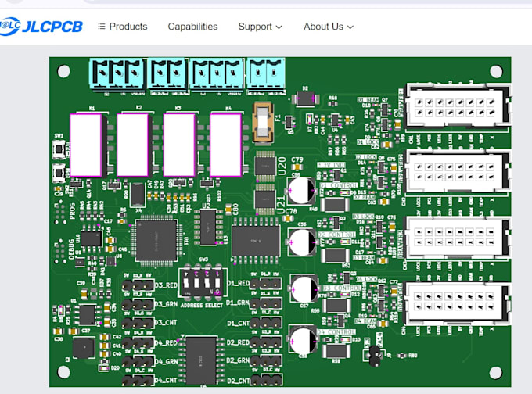Click the ADDRESS SELECT label on the board
The width and height of the screenshot is (532, 394).
(x=202, y=305)
